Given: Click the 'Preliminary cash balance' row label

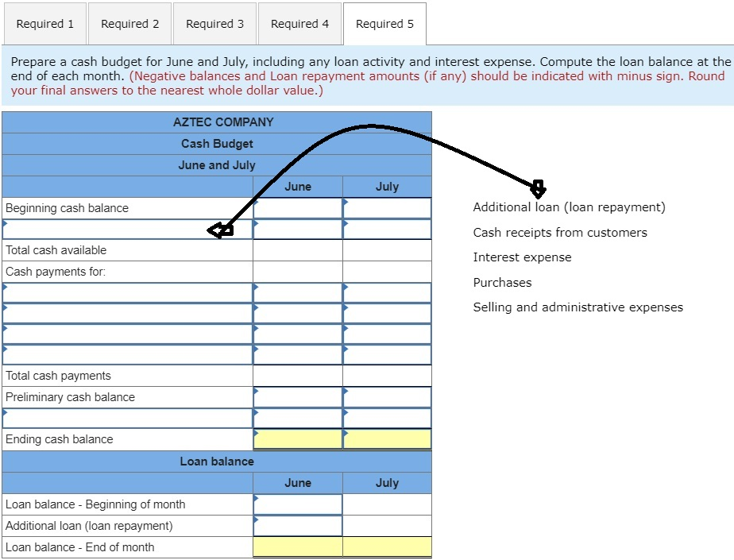Looking at the screenshot, I should (x=70, y=397).
